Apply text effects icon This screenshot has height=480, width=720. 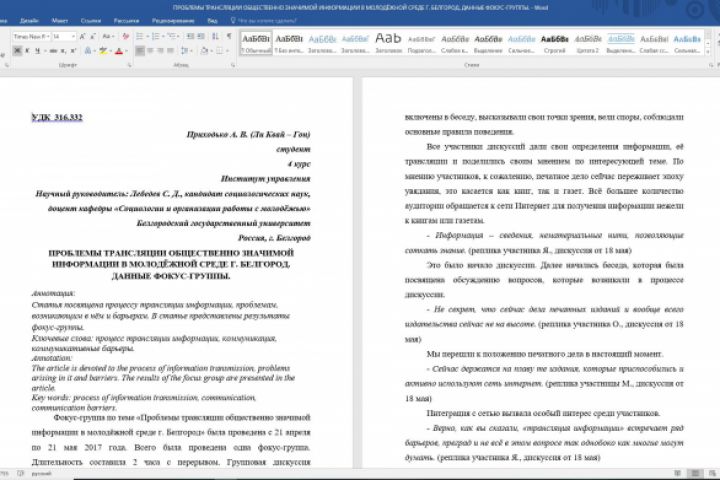[88, 51]
